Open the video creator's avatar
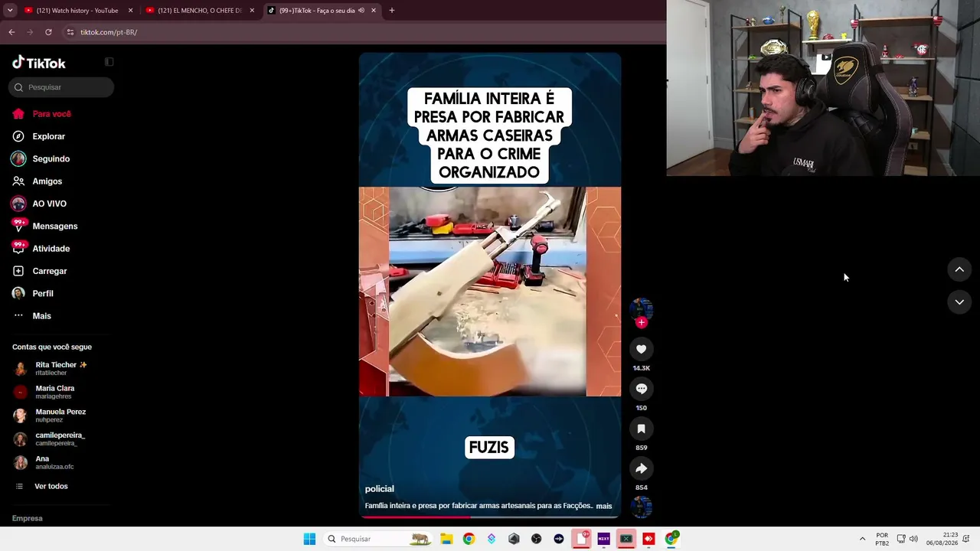Screen dimensions: 980x551 pos(641,309)
